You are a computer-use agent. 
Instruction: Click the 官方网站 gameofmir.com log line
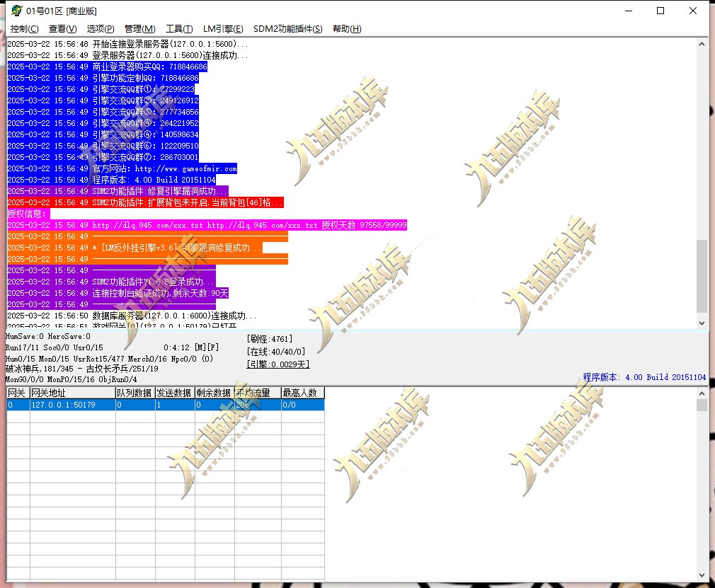coord(122,168)
